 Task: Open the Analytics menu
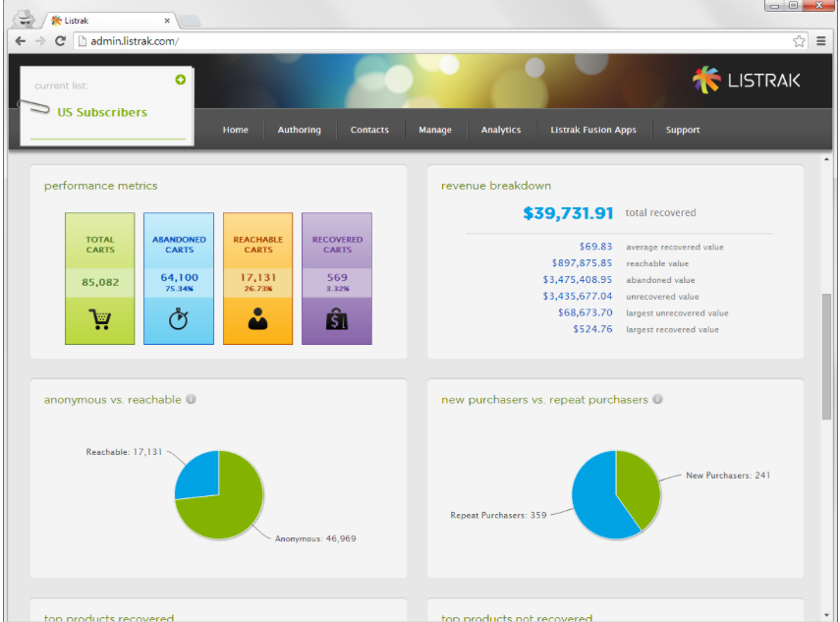tap(501, 130)
